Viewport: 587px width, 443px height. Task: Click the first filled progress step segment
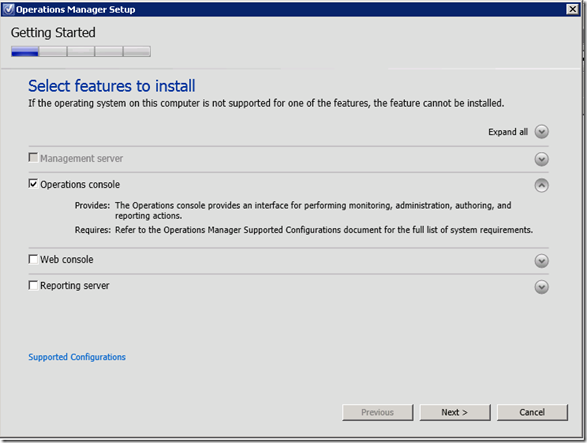tap(25, 51)
